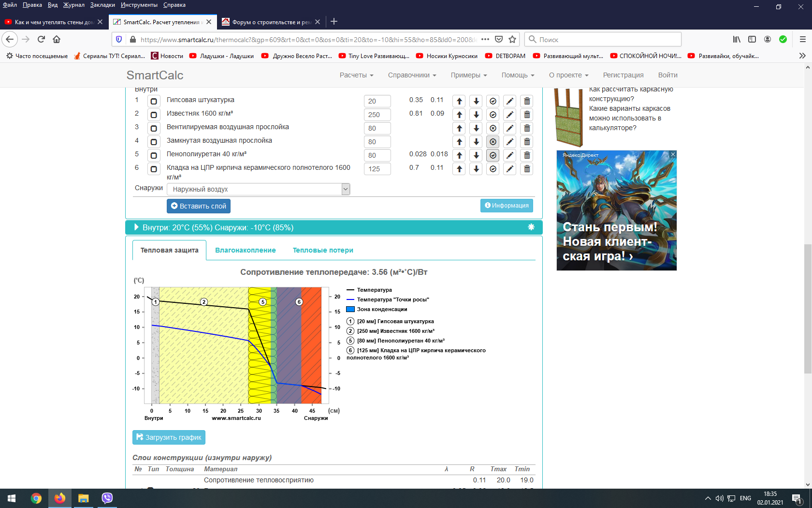Screen dimensions: 812x508
Task: Toggle circle option for Замкнутая воздушная прослойка
Action: pos(493,142)
